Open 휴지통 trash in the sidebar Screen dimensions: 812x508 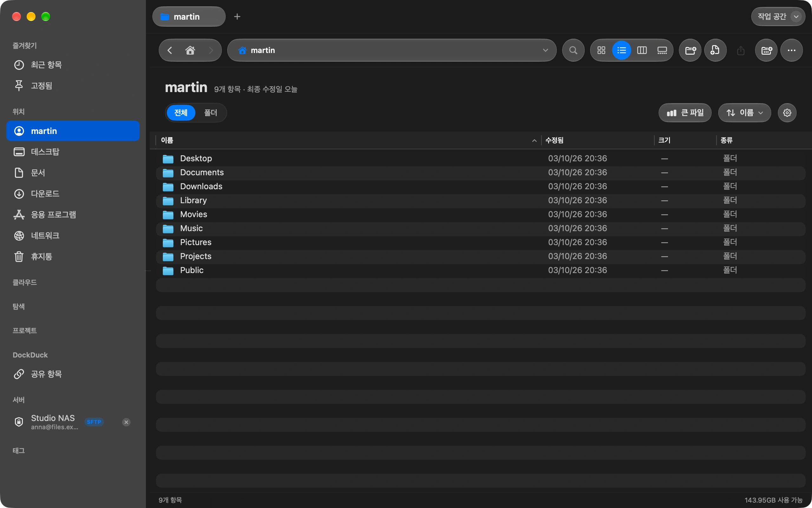point(73,257)
